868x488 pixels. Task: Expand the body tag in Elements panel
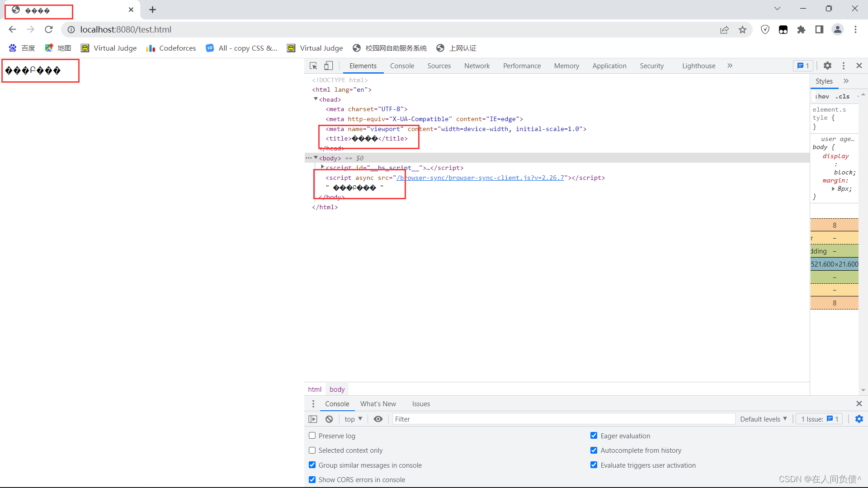(x=316, y=158)
